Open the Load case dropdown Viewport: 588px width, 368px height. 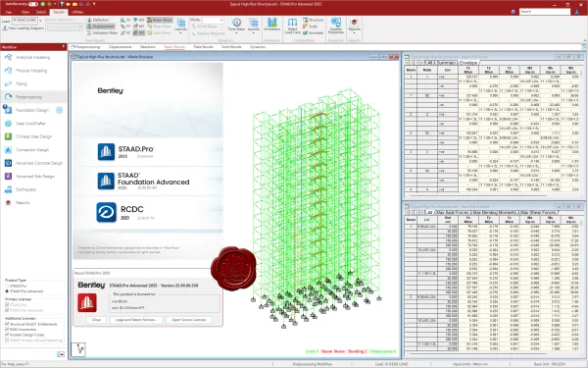click(x=25, y=21)
